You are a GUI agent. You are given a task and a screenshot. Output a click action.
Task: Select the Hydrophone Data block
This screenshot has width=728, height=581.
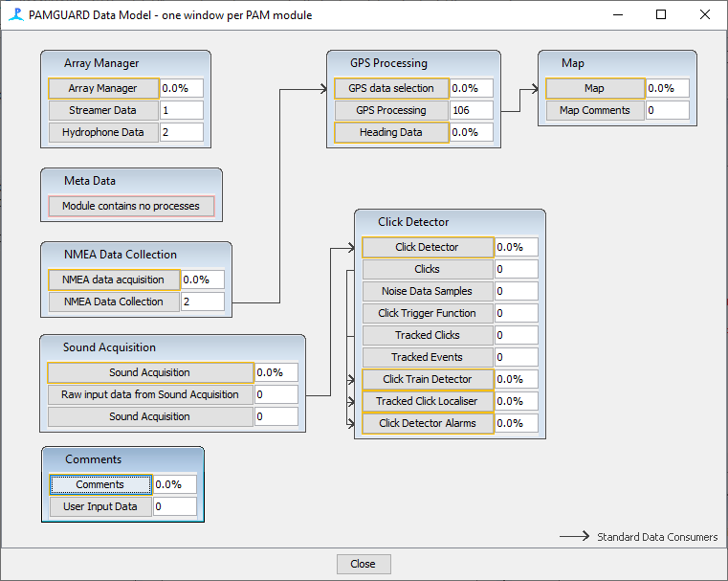click(x=103, y=132)
